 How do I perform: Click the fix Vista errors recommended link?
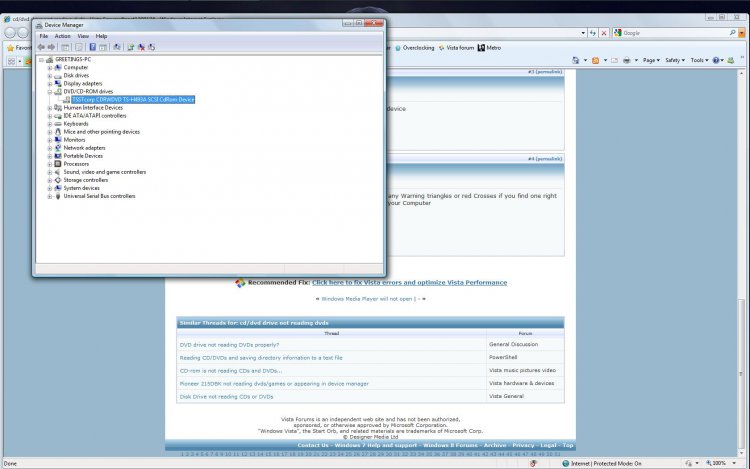coord(409,283)
